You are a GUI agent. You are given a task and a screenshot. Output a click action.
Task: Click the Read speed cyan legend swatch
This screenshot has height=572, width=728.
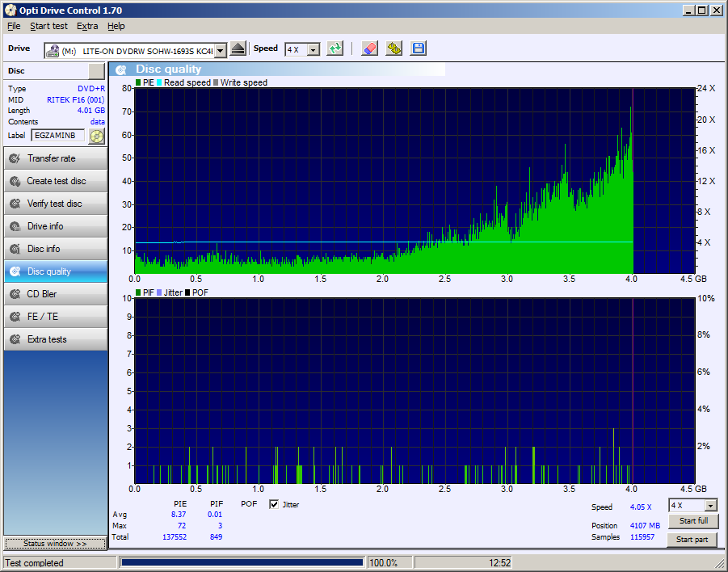(159, 82)
